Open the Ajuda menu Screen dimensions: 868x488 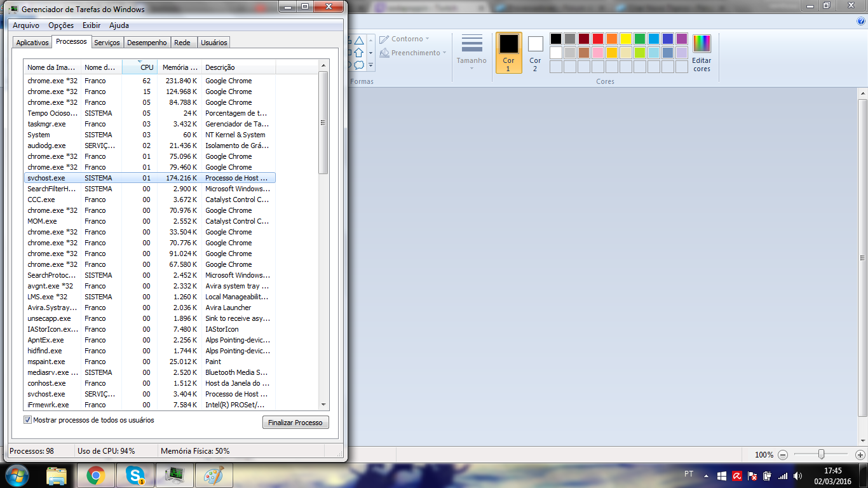pyautogui.click(x=119, y=25)
